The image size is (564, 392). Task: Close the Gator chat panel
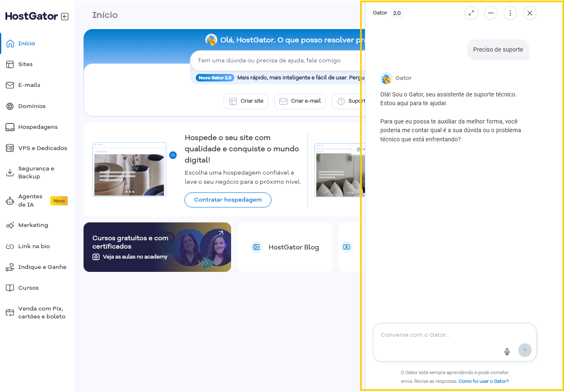[530, 13]
